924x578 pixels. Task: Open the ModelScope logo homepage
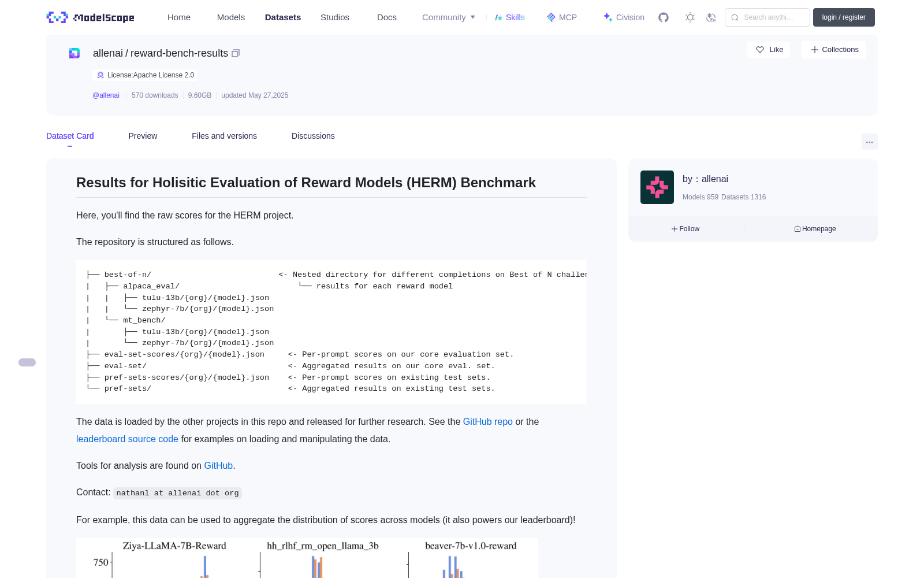click(x=91, y=17)
